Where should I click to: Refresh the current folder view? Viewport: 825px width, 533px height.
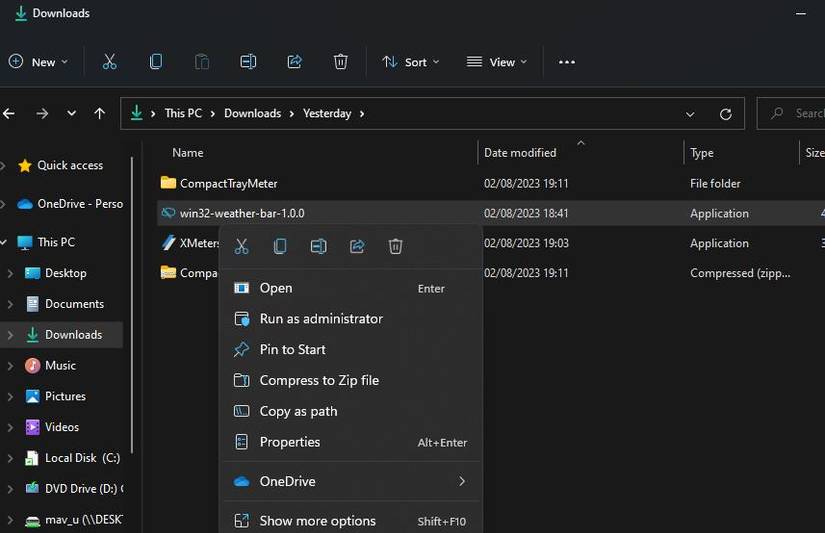coord(726,114)
